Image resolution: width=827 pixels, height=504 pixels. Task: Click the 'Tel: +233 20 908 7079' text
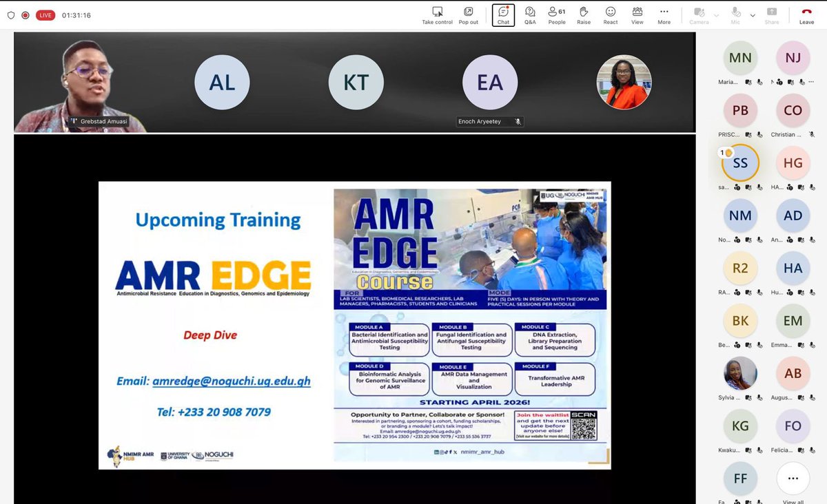tap(214, 412)
